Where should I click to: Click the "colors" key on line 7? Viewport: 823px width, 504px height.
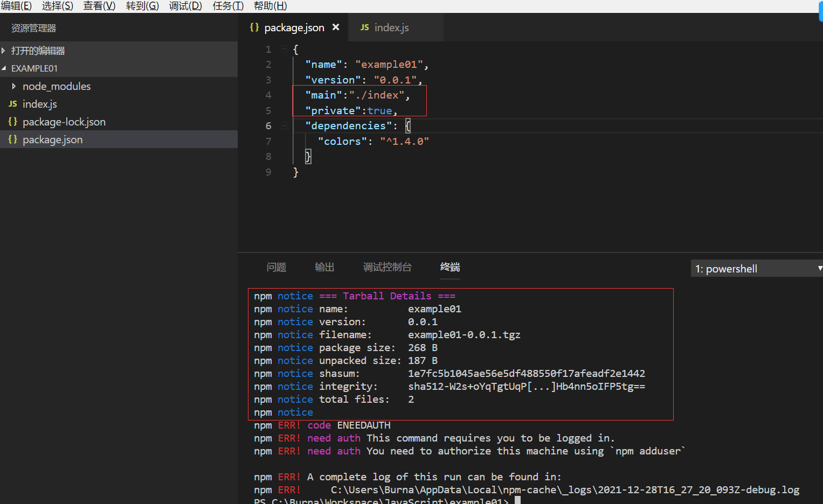(x=342, y=141)
